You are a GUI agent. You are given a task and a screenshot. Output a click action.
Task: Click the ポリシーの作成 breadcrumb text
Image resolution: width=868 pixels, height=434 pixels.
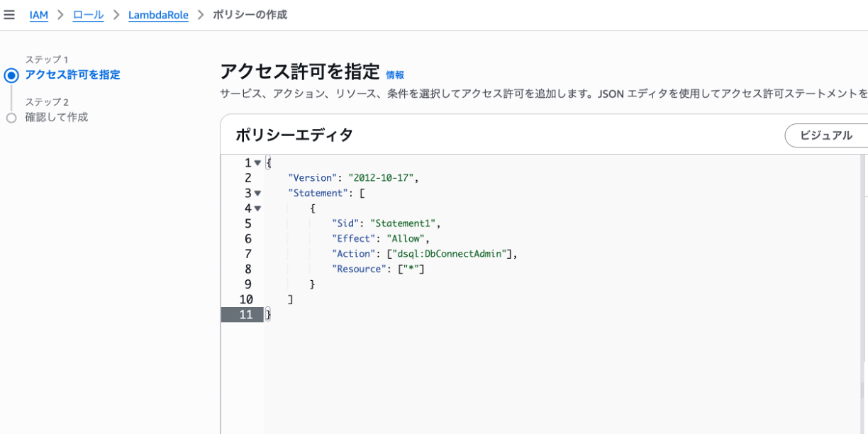250,15
